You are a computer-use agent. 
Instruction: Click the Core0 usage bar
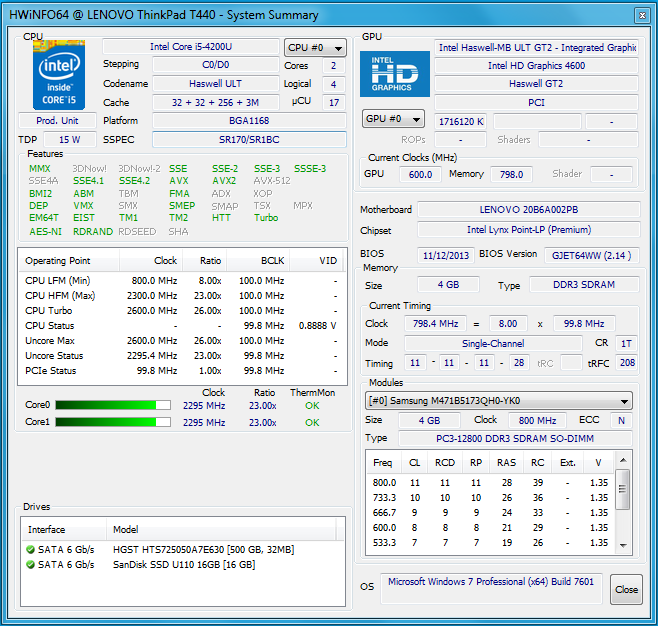(x=113, y=405)
